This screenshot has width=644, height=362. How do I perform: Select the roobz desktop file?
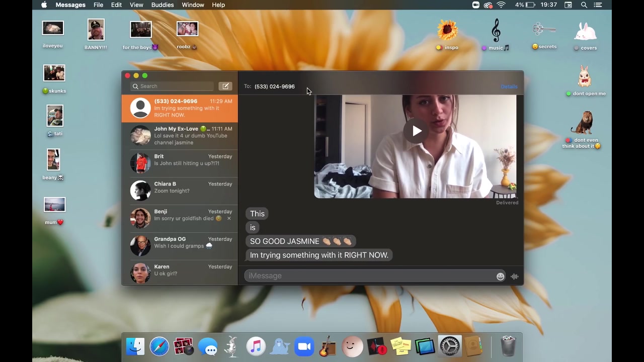click(x=187, y=35)
